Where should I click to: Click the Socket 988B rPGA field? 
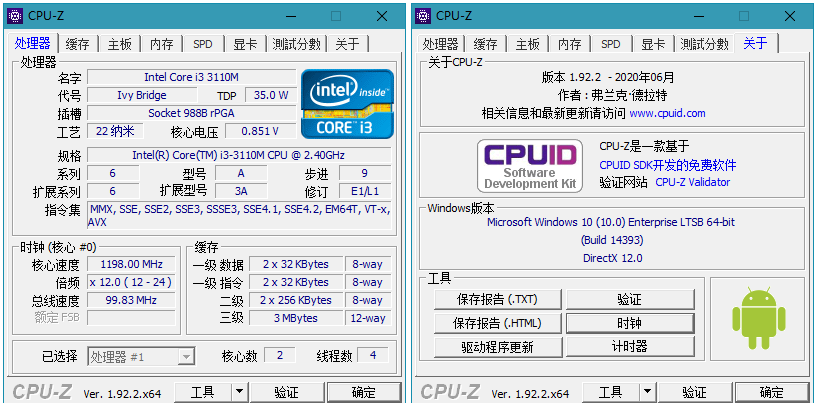click(192, 113)
